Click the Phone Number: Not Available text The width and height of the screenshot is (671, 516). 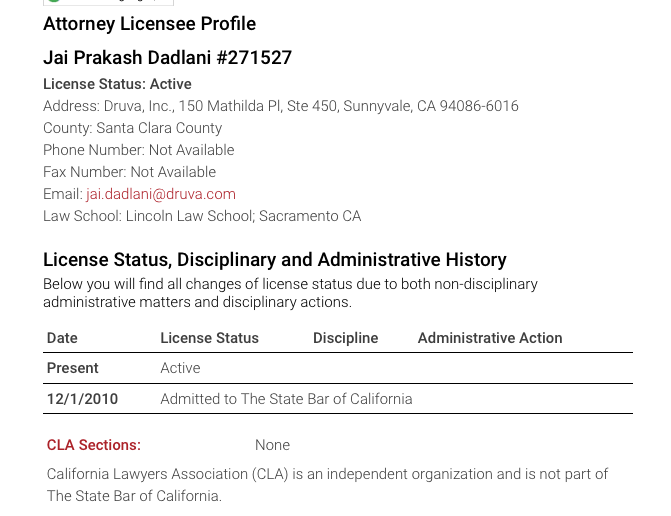point(138,150)
